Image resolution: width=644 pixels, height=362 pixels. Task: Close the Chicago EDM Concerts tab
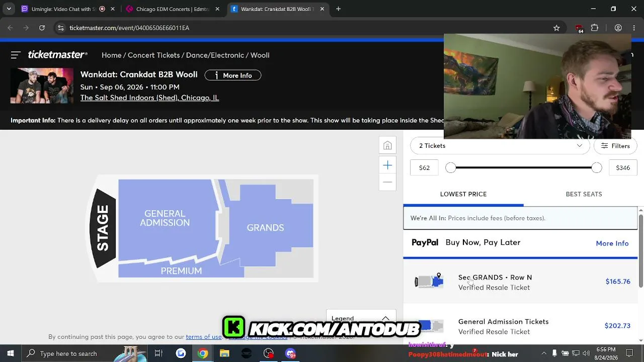pos(217,9)
